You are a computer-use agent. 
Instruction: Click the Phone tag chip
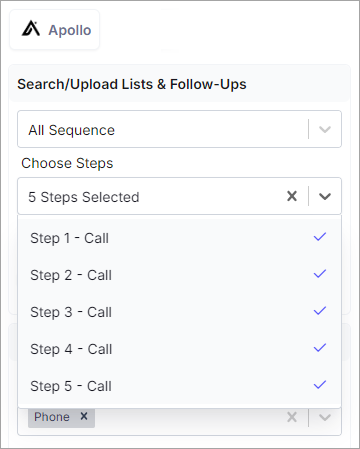[x=61, y=417]
